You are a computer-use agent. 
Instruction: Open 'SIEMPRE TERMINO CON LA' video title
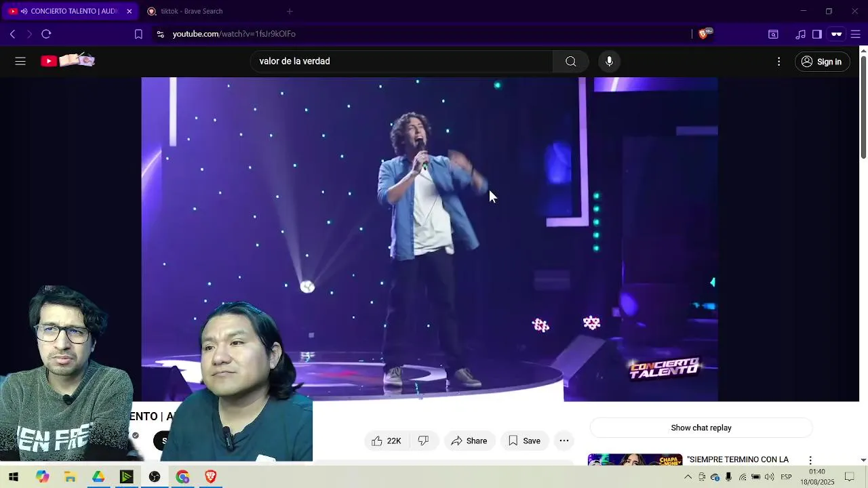pos(738,460)
